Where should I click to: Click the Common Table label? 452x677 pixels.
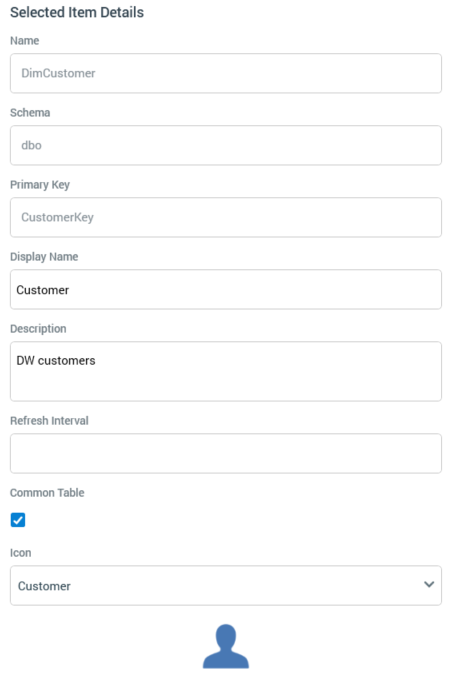point(47,493)
